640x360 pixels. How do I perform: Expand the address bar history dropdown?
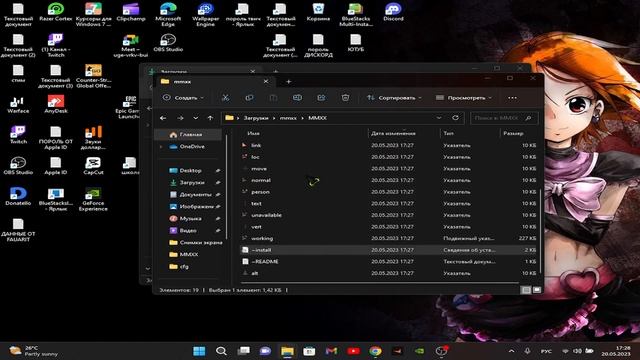click(439, 118)
